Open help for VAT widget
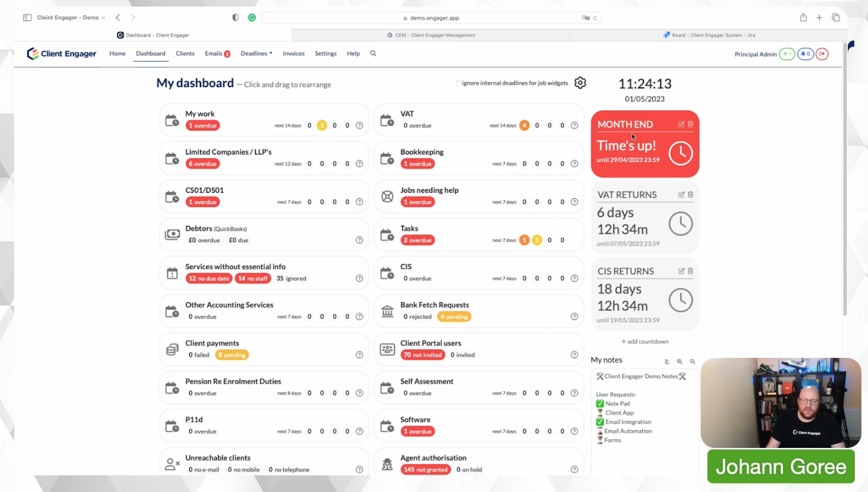 tap(574, 126)
